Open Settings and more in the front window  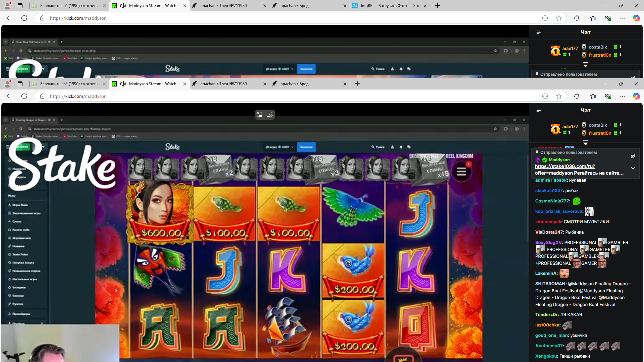point(623,96)
